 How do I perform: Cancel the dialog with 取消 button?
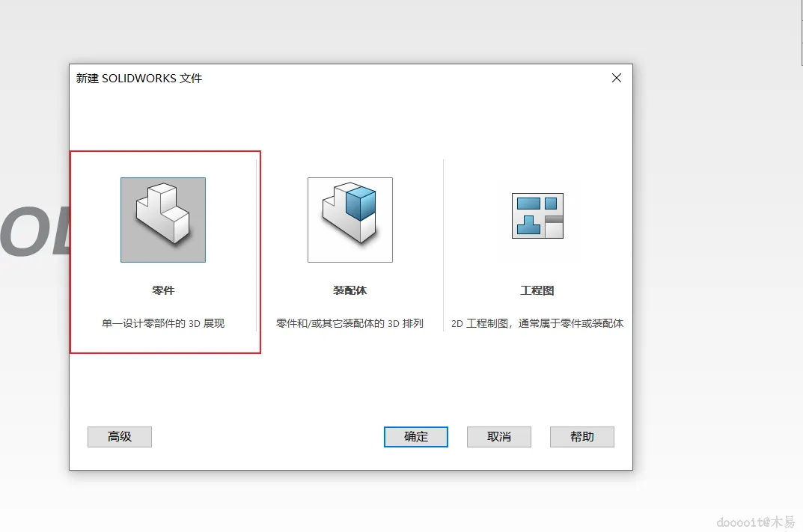[x=499, y=437]
